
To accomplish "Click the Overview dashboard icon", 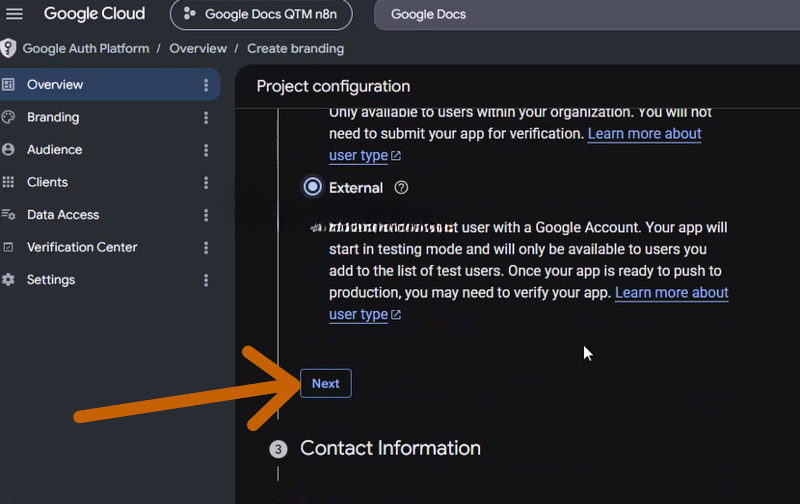I will [x=8, y=85].
